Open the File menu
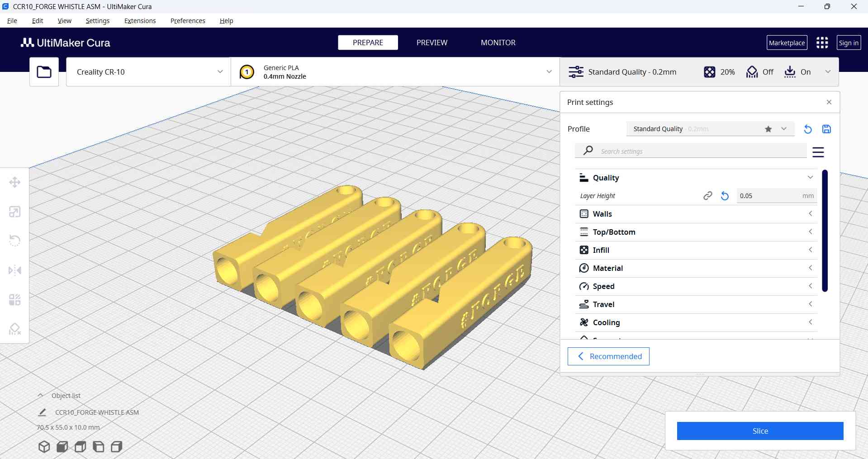Viewport: 868px width, 459px height. pyautogui.click(x=12, y=21)
